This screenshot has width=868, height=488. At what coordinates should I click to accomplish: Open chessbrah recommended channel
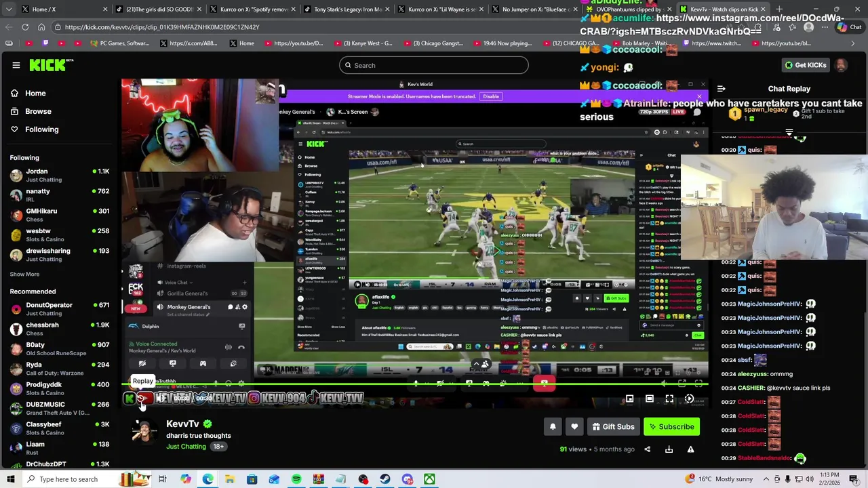coord(60,329)
